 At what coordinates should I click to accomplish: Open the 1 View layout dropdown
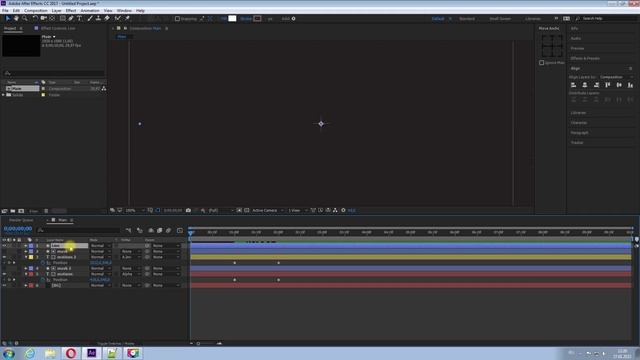coord(298,210)
